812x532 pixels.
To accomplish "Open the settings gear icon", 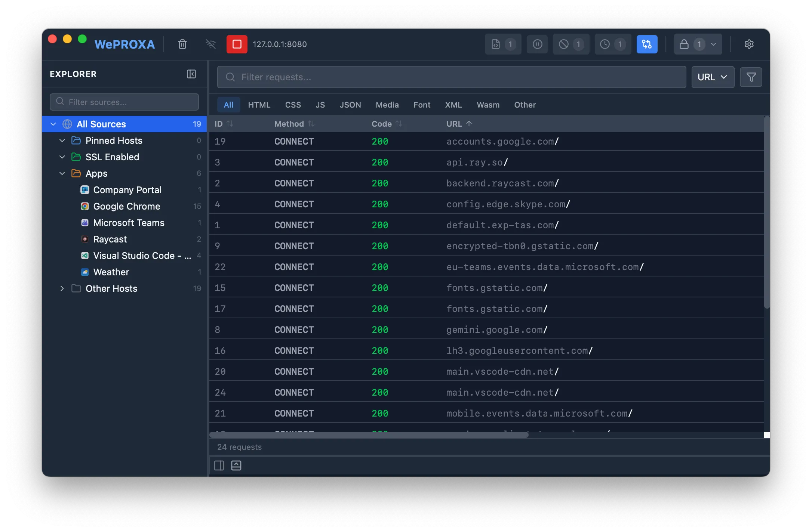I will [x=749, y=44].
